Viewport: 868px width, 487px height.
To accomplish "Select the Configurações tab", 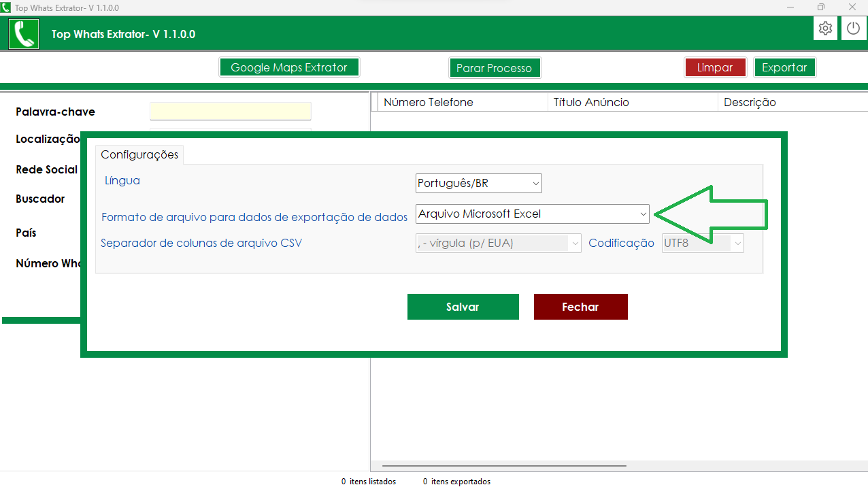I will 139,154.
